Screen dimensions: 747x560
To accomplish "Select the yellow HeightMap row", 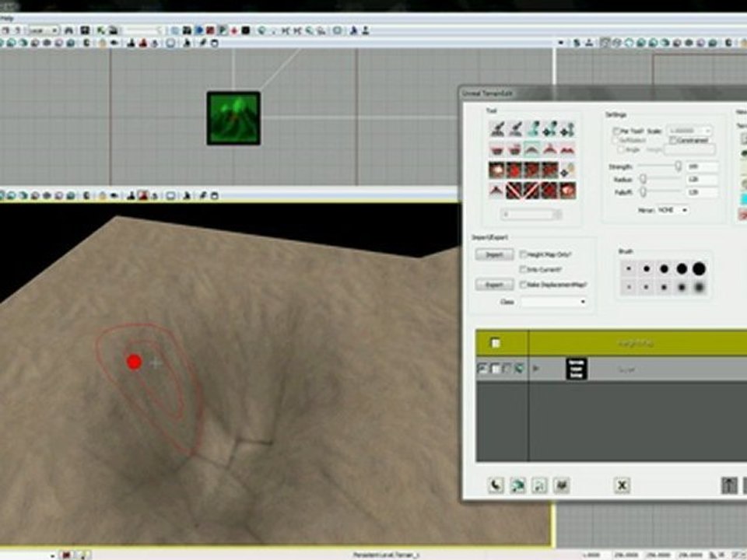I will (x=612, y=343).
